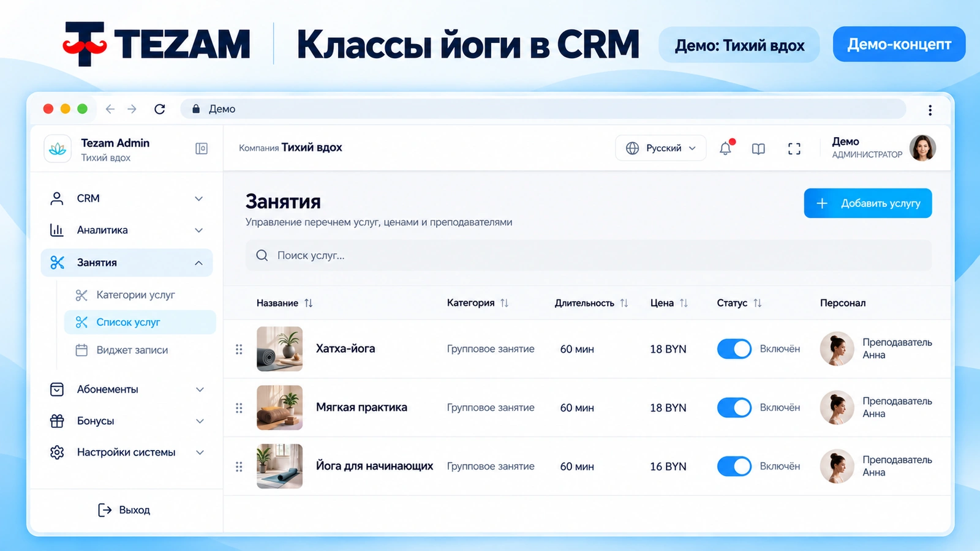Click the Поиск услуг search field
This screenshot has width=980, height=551.
[589, 255]
